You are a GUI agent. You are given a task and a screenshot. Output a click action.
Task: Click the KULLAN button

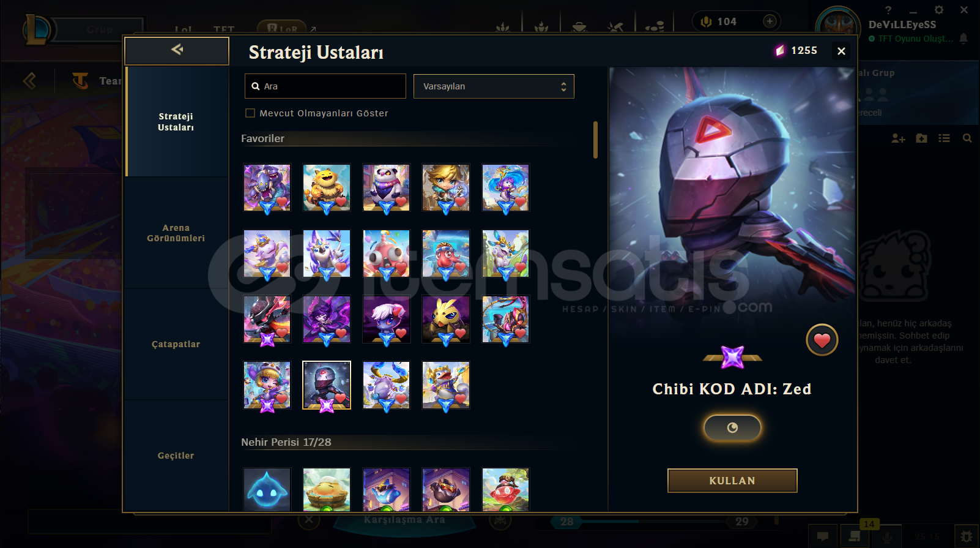click(x=732, y=481)
